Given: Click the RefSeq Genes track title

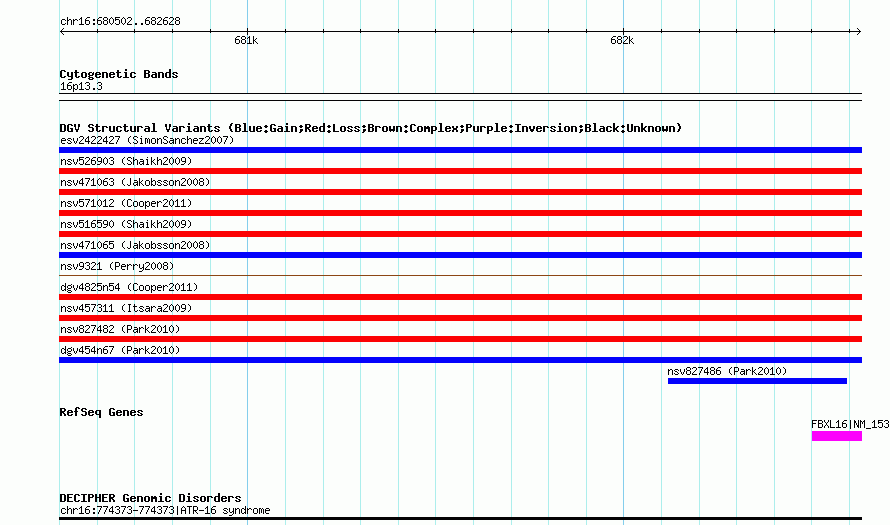Looking at the screenshot, I should [101, 412].
